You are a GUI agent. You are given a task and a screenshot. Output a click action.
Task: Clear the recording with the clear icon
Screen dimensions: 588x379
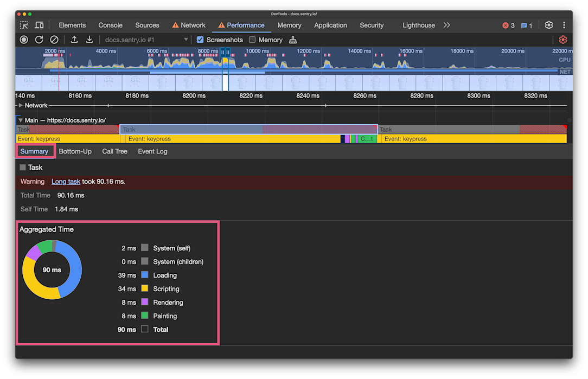54,40
